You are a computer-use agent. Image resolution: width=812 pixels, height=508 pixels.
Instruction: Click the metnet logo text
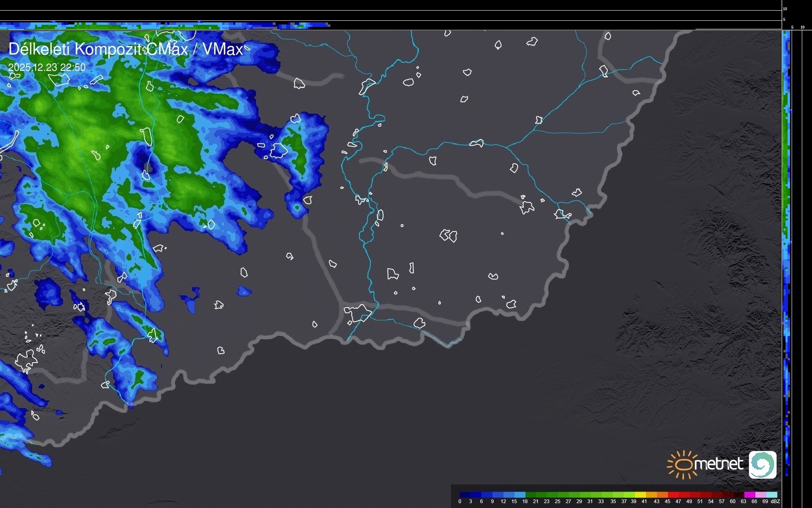[x=718, y=464]
